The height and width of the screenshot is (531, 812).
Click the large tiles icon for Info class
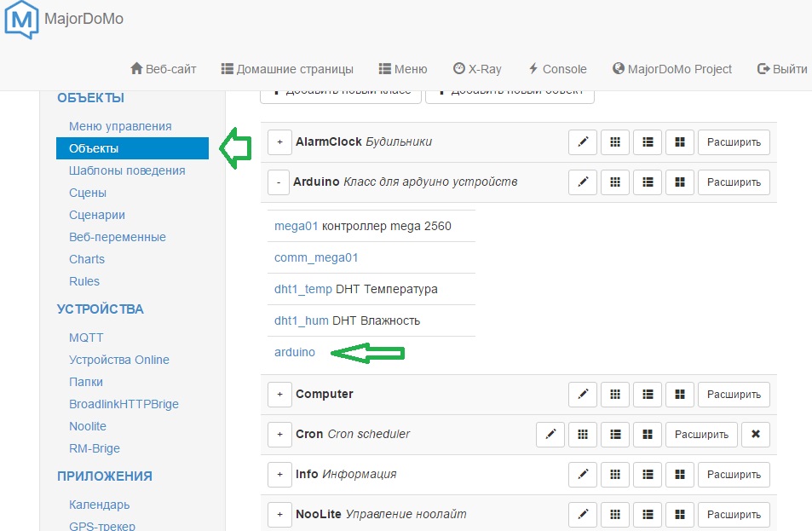(x=679, y=475)
